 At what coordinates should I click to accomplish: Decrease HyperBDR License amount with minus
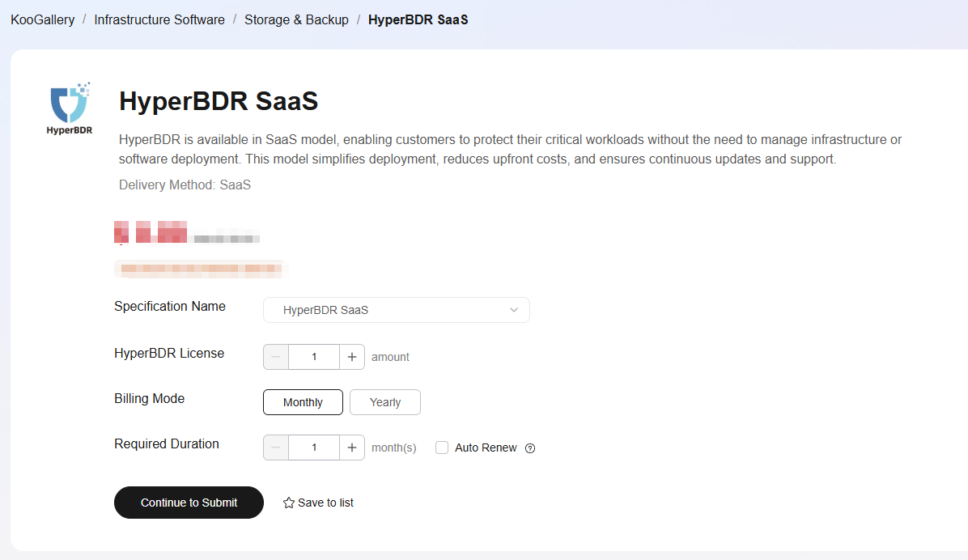pyautogui.click(x=276, y=357)
